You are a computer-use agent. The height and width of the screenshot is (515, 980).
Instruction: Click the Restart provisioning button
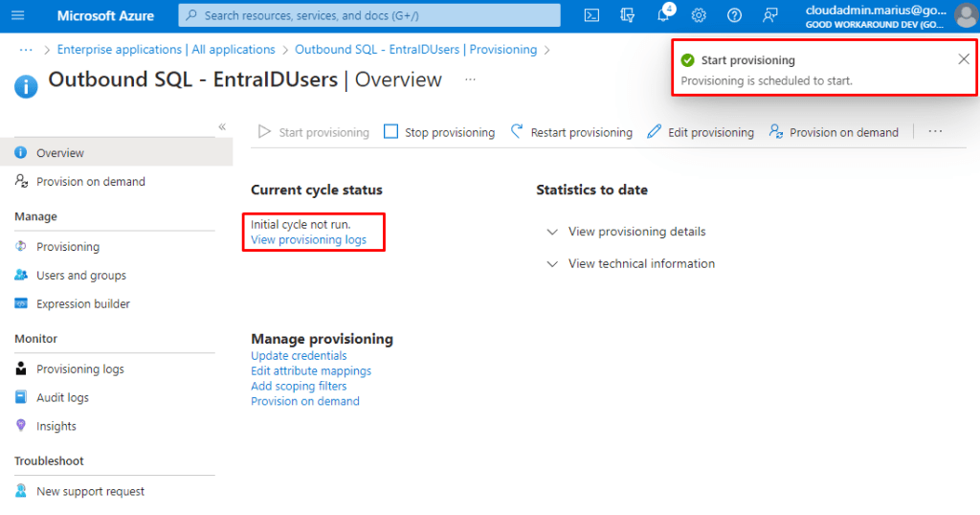tap(571, 132)
